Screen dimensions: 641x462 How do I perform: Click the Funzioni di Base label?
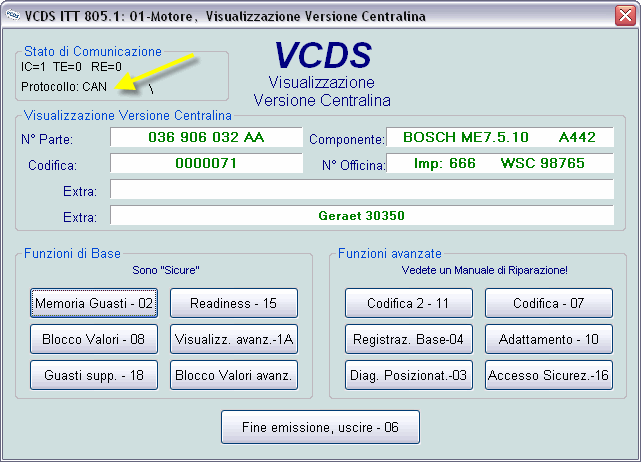tap(72, 253)
